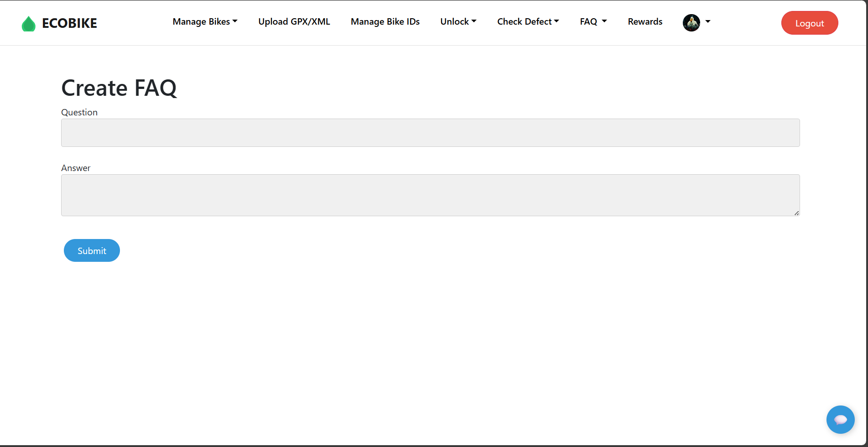Expand the chevron beside the avatar
The height and width of the screenshot is (447, 868).
coord(707,22)
